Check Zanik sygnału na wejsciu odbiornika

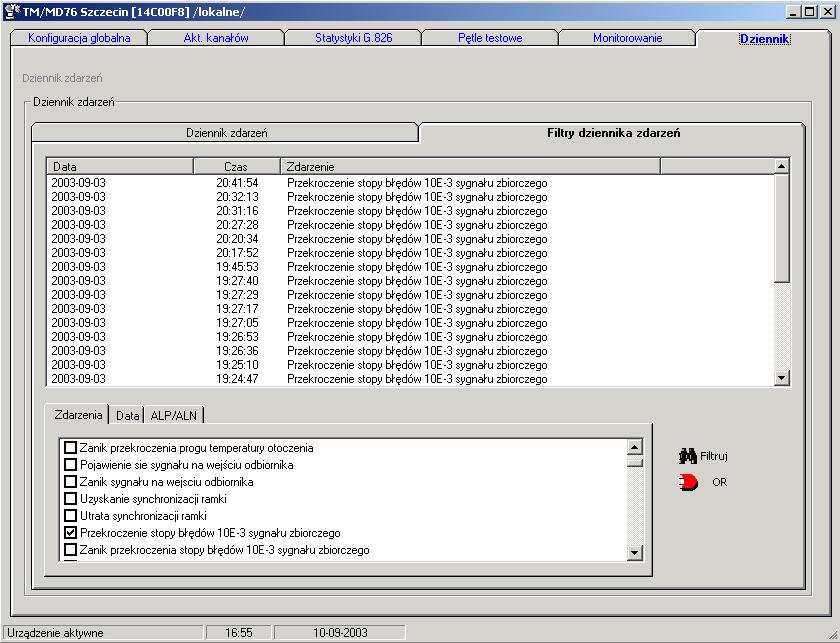(70, 482)
